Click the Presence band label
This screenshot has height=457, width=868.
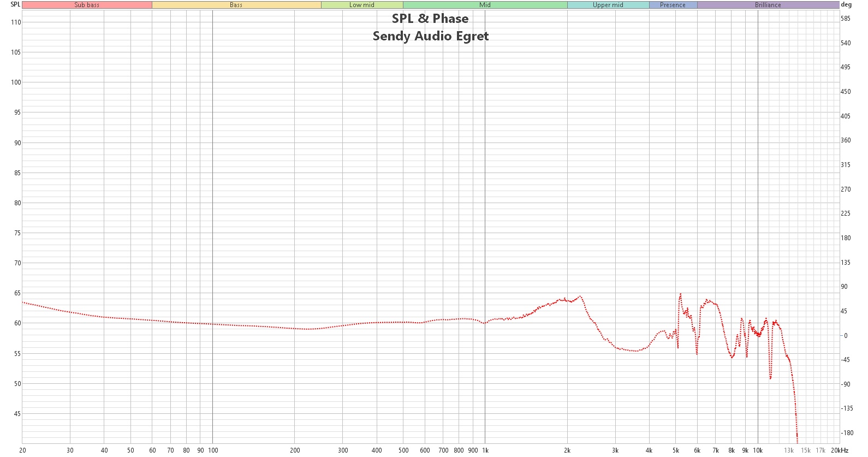[673, 5]
